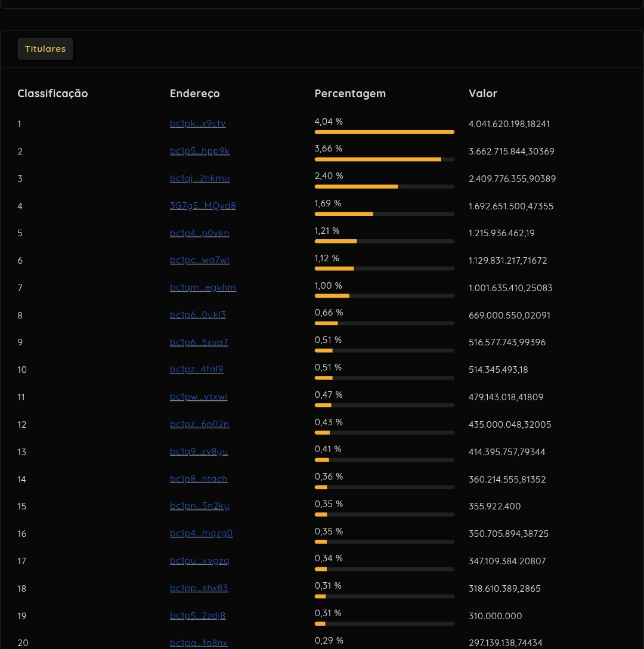Select value 3.662.715.844,30369

point(512,151)
